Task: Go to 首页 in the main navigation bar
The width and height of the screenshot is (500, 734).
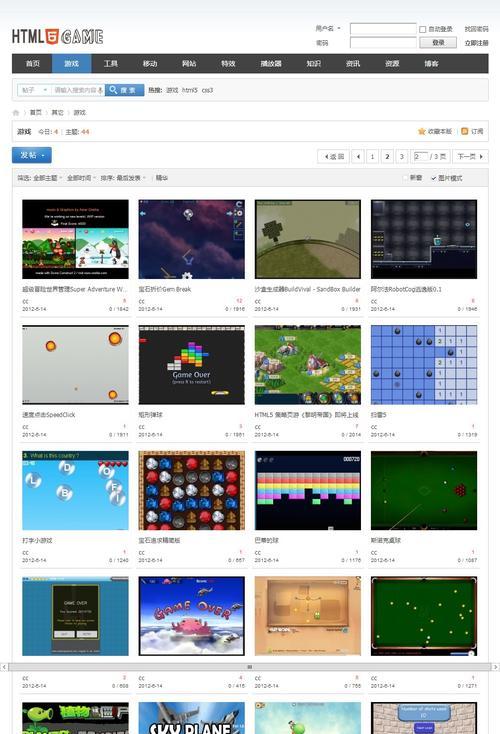Action: (x=32, y=64)
